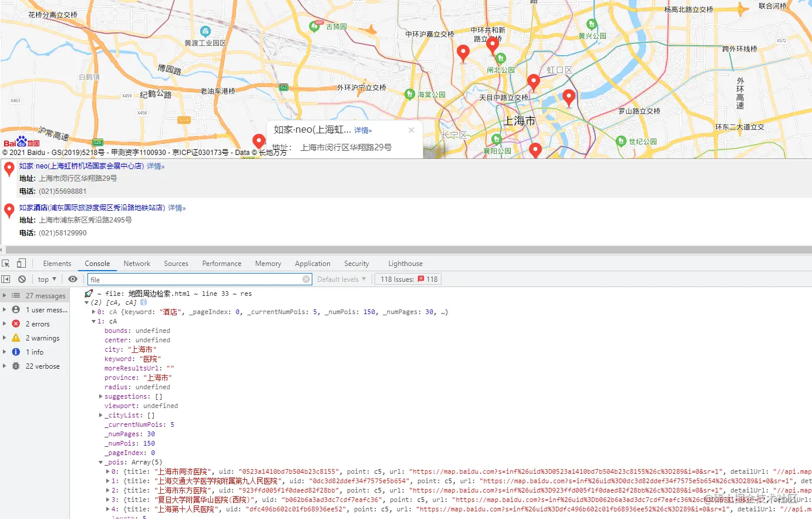Open the Memory tab
Screen dimensions: 812x519
click(268, 264)
